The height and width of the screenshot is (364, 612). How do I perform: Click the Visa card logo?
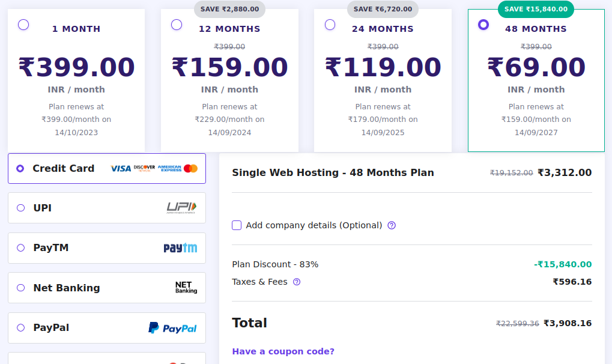click(121, 169)
